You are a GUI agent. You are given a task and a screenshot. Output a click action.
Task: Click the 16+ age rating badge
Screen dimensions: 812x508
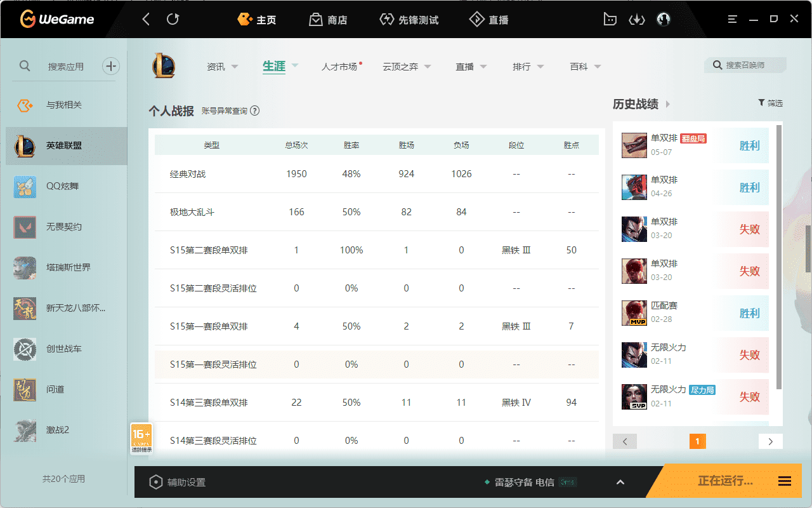point(141,439)
